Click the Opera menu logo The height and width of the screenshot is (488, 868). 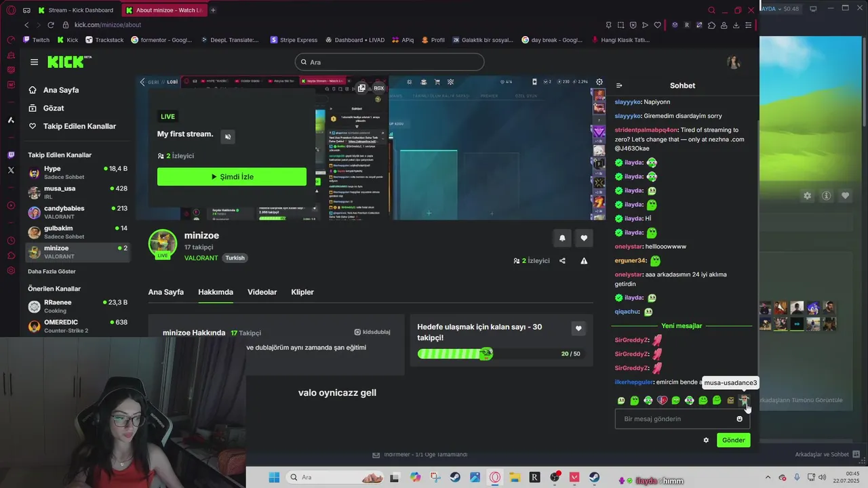[11, 10]
